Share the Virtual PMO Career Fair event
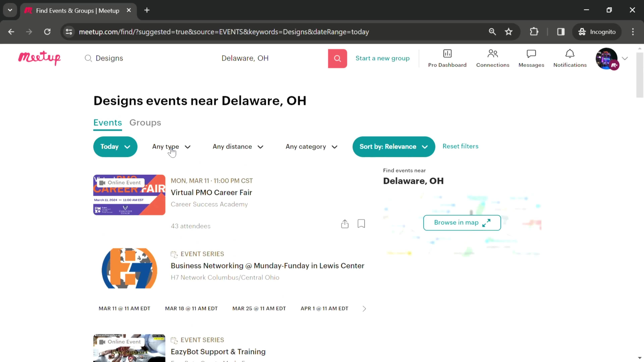The image size is (644, 362). tap(345, 224)
